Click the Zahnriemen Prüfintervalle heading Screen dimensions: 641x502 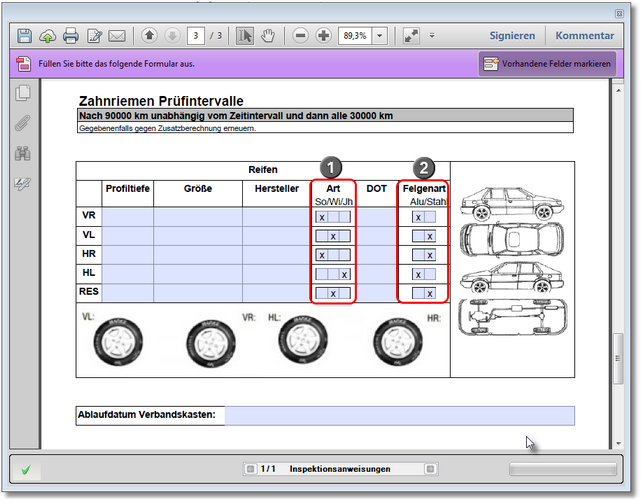(161, 101)
